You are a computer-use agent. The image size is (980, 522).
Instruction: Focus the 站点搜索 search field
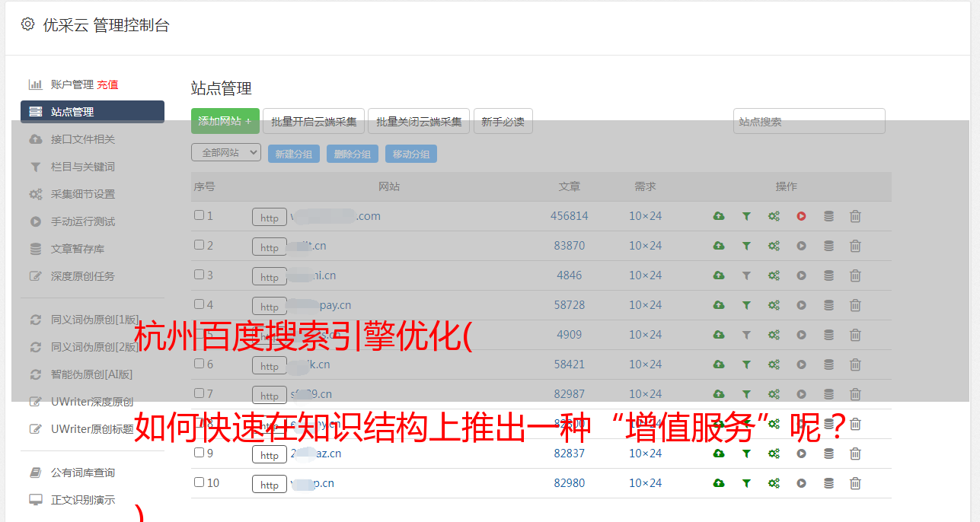click(x=809, y=121)
